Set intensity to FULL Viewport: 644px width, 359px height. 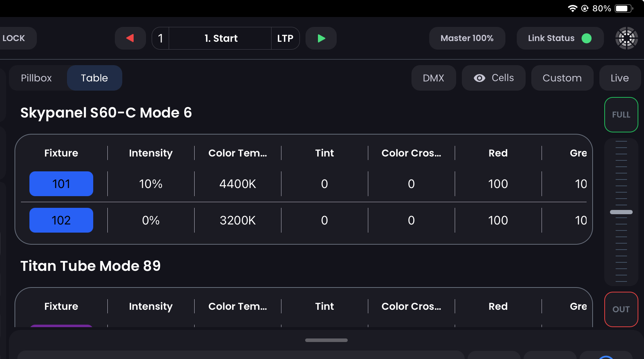pyautogui.click(x=621, y=115)
